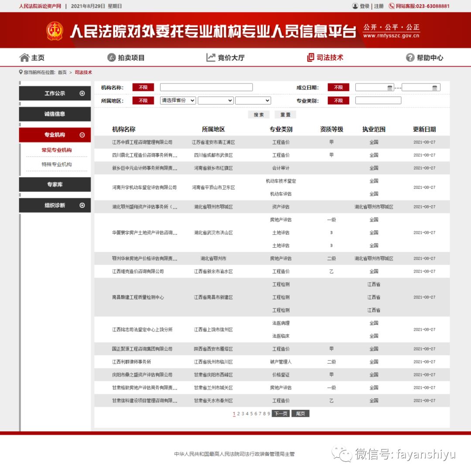Screen dimensions: 471x476
Task: Go to next page with 下一页
Action: coord(280,414)
